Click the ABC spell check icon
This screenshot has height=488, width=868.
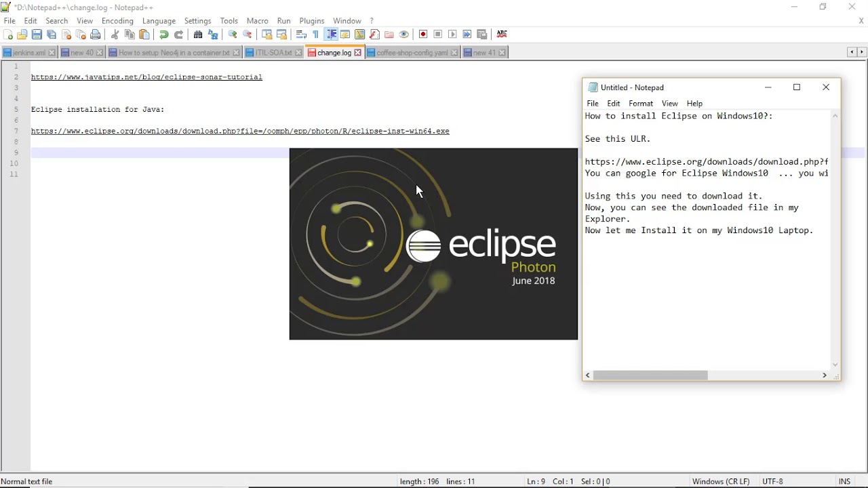click(502, 35)
